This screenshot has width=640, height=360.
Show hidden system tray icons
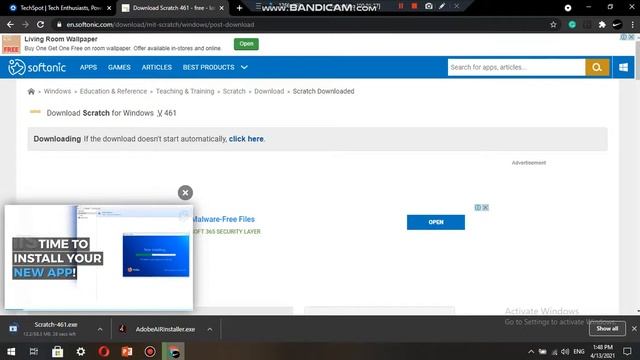(531, 351)
